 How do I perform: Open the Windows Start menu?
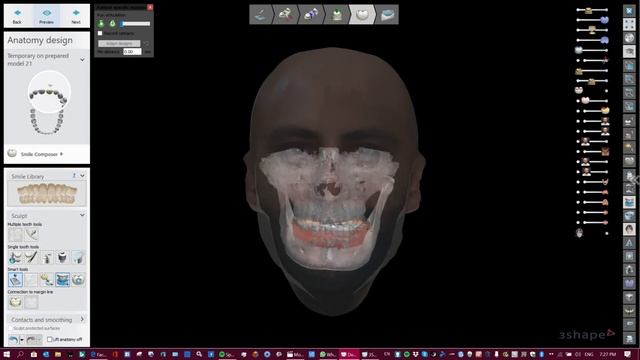click(7, 354)
